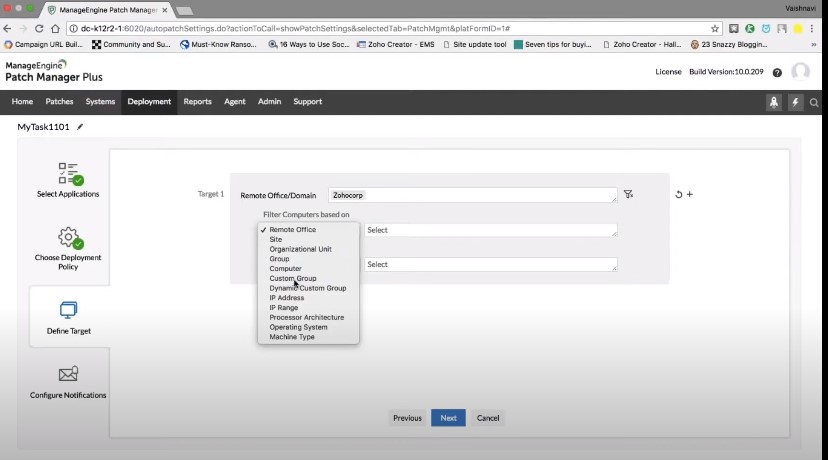
Task: Open Define Target step icon
Action: [69, 310]
